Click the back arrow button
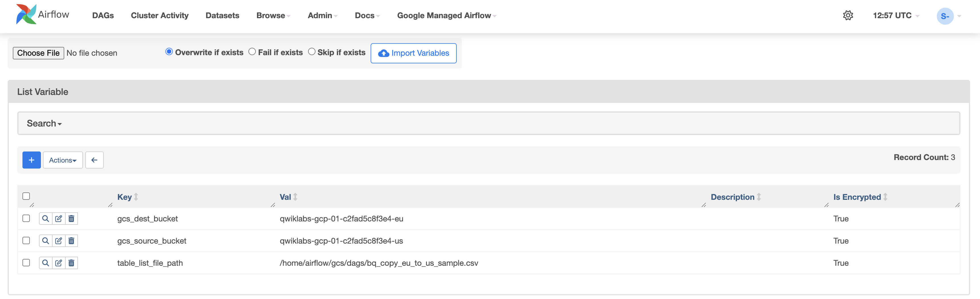Viewport: 980px width, 299px height. click(94, 160)
